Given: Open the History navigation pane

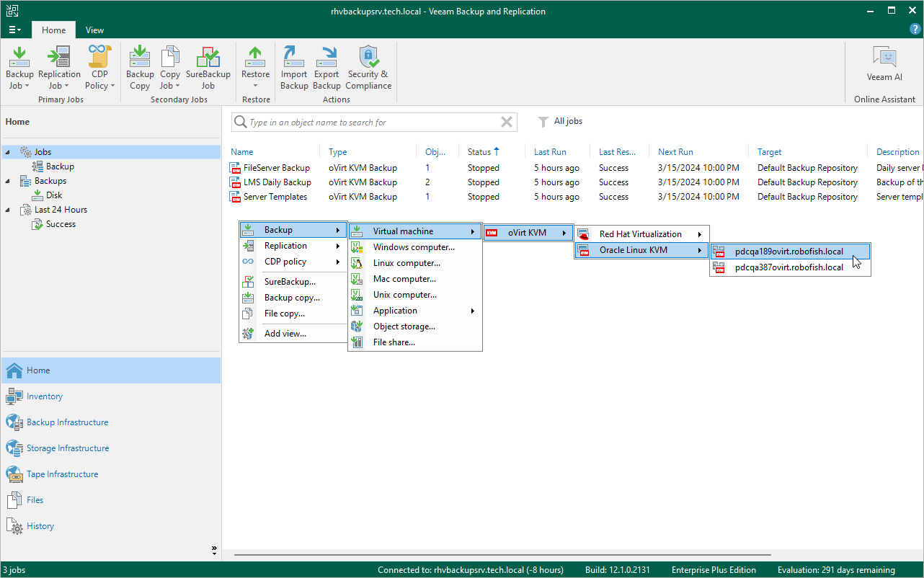Looking at the screenshot, I should point(111,526).
